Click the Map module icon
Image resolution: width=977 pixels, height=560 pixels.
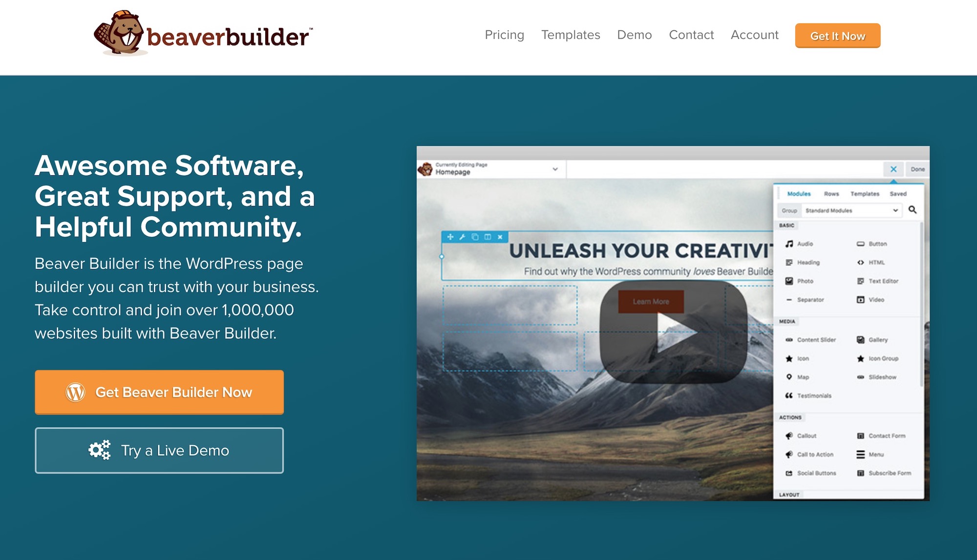(789, 376)
